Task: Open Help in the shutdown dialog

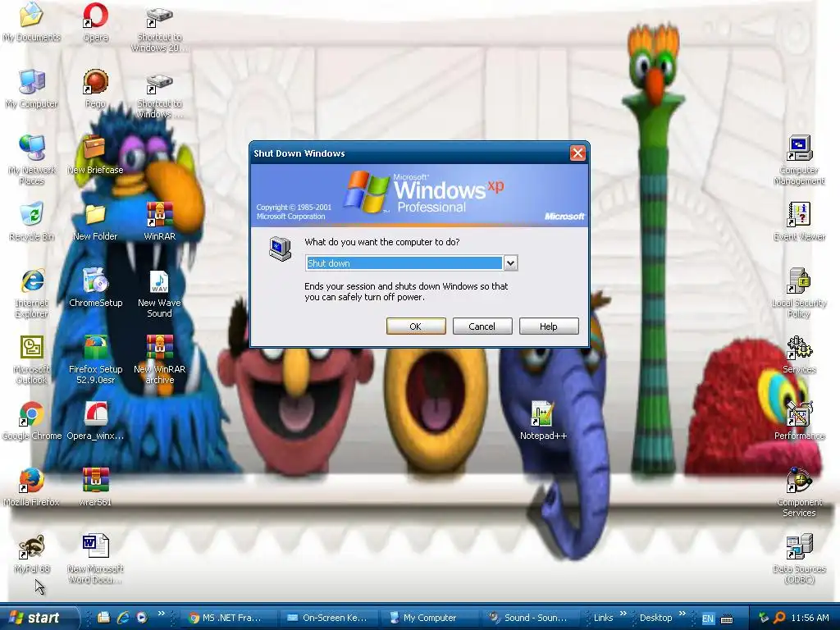Action: click(x=549, y=326)
